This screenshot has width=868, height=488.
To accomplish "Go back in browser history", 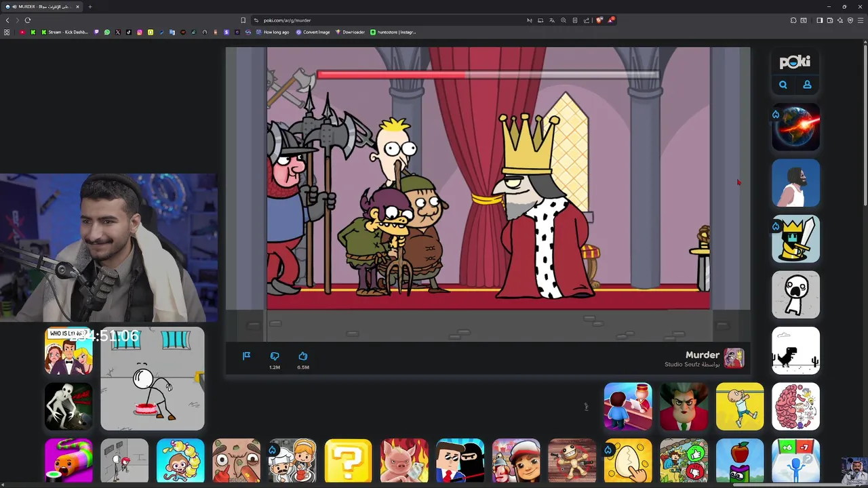I will [x=7, y=20].
